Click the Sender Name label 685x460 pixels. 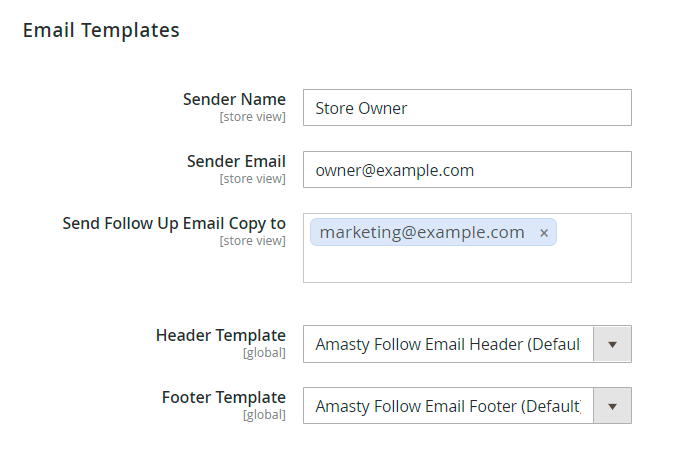click(234, 99)
